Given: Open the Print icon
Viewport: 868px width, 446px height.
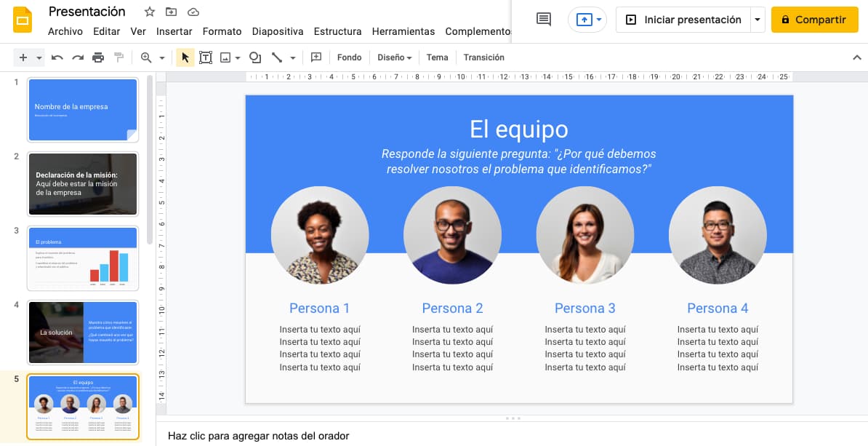Looking at the screenshot, I should click(x=98, y=57).
